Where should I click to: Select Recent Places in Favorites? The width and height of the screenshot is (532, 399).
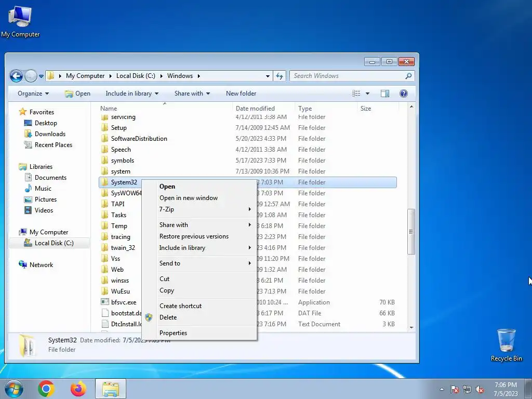(x=54, y=145)
